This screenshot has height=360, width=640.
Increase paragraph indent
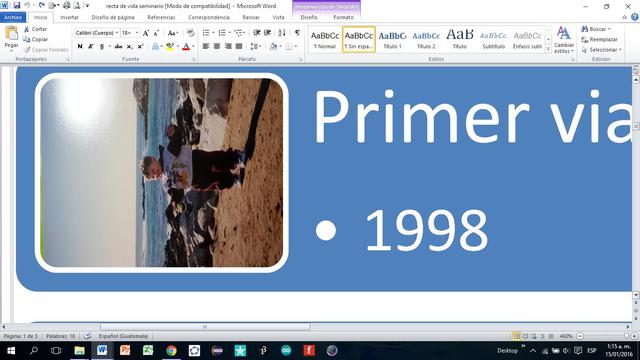click(267, 33)
